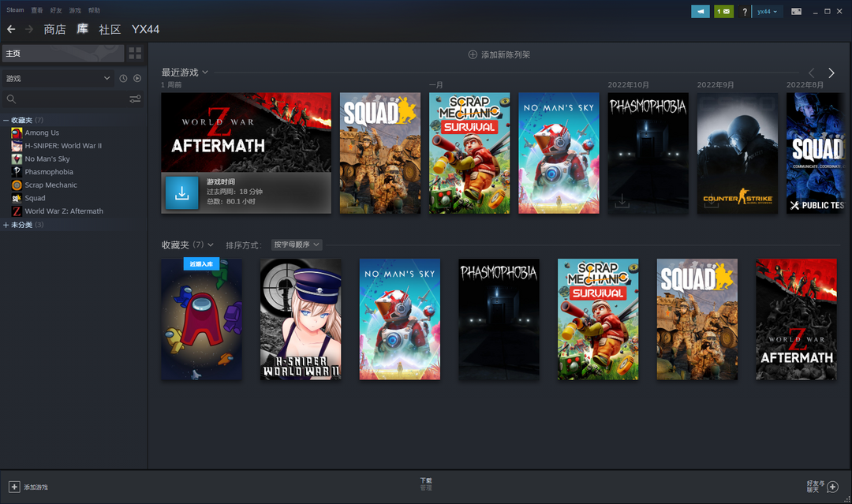Open the 按字母顺序 sort dropdown
This screenshot has width=852, height=504.
(x=297, y=245)
